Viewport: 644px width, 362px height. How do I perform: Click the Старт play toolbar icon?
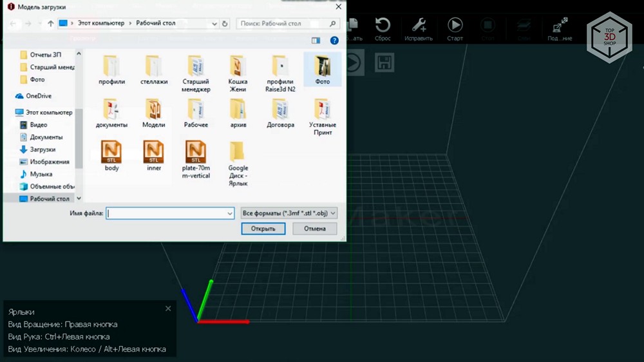tap(455, 29)
